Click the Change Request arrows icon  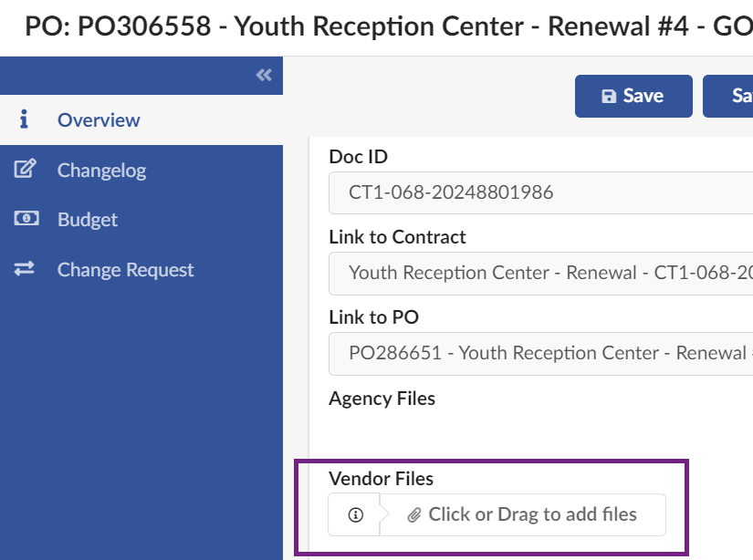tap(25, 269)
